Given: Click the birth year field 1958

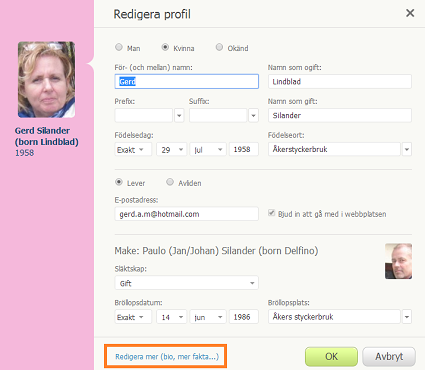Looking at the screenshot, I should pos(244,149).
